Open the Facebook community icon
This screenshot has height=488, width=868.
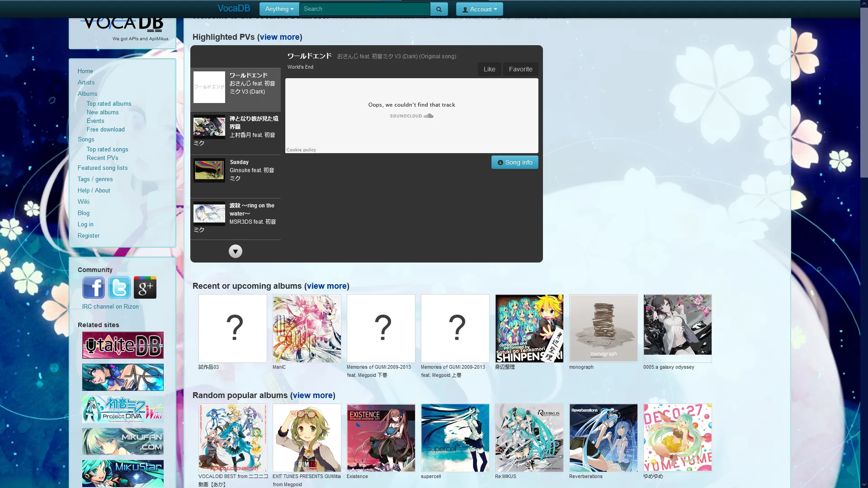94,287
